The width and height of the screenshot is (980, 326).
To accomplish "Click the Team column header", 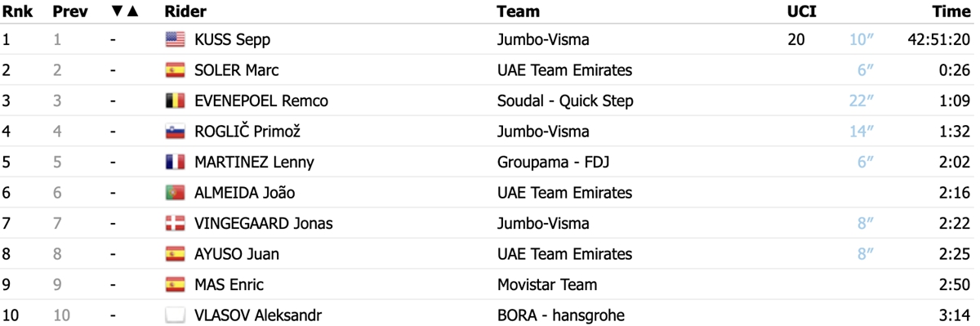I will pos(518,11).
